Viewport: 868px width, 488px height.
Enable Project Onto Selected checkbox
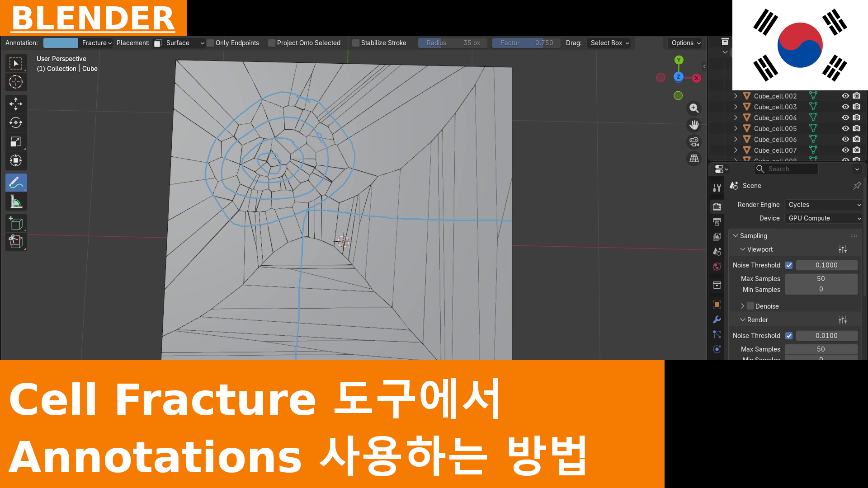[x=272, y=43]
